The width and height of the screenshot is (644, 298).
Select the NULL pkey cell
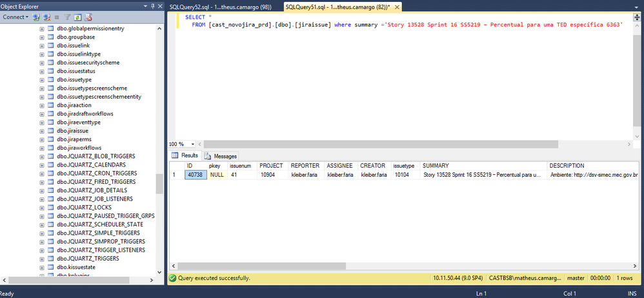pos(217,174)
